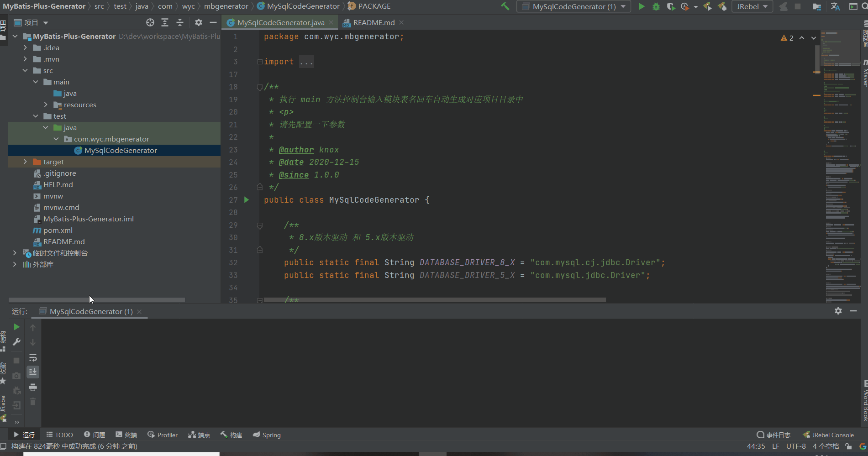This screenshot has height=456, width=868.
Task: Toggle soft-wrap in Run console
Action: pyautogui.click(x=33, y=357)
